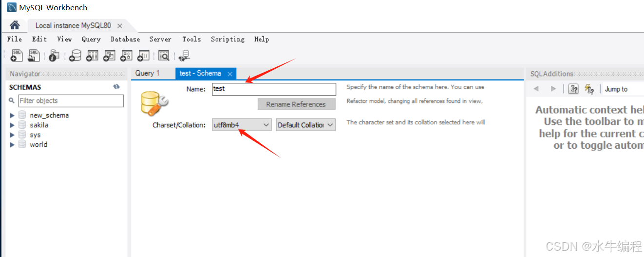Viewport: 644px width, 257px height.
Task: Click the forward arrow in SQL Additions
Action: point(553,89)
